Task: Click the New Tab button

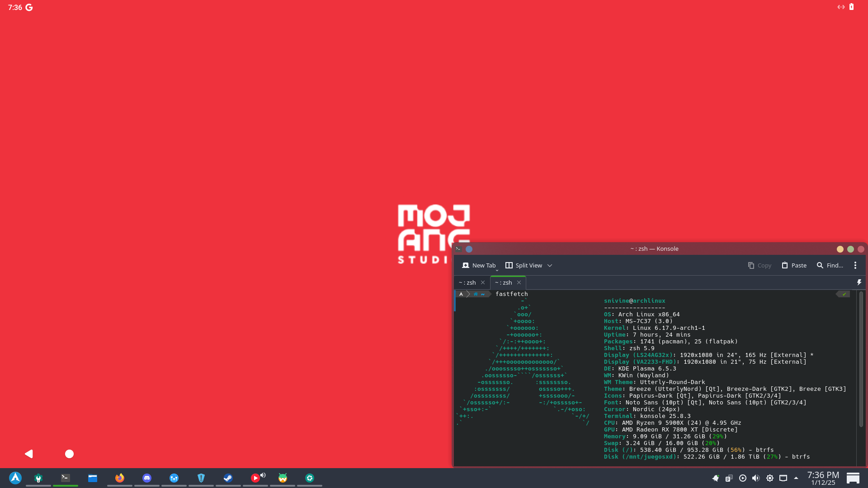Action: click(479, 265)
